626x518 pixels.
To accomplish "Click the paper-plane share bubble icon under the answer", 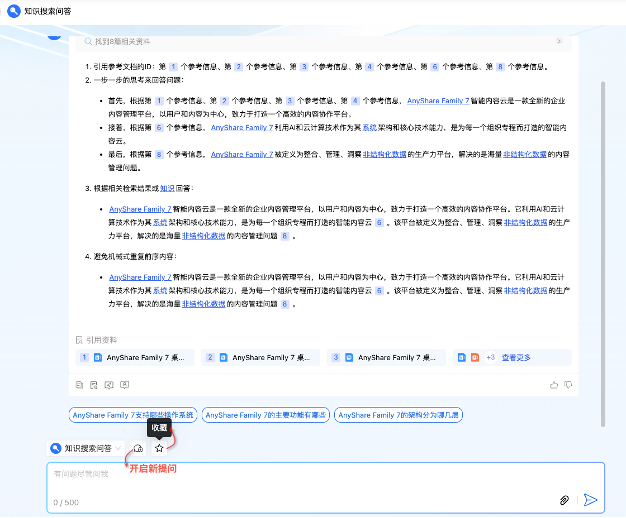I will pyautogui.click(x=109, y=385).
